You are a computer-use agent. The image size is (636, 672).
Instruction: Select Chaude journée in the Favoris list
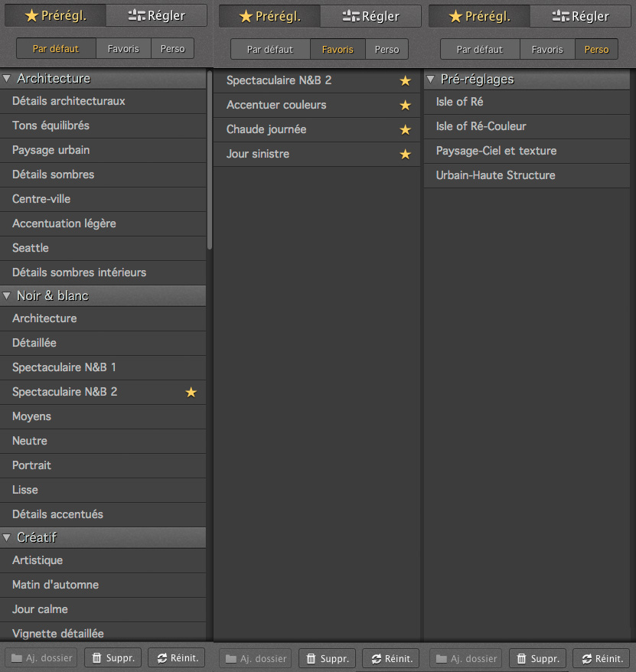coord(317,129)
